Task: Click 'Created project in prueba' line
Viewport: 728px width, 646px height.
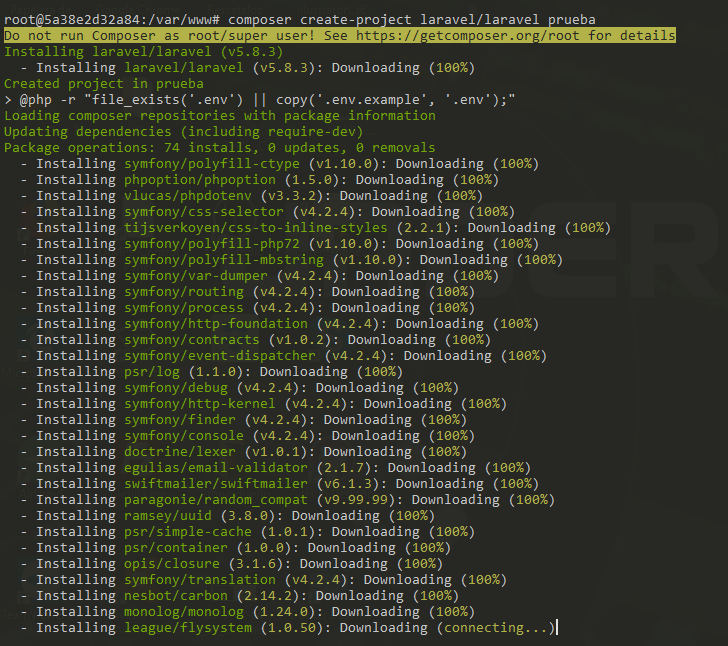Action: click(x=104, y=84)
